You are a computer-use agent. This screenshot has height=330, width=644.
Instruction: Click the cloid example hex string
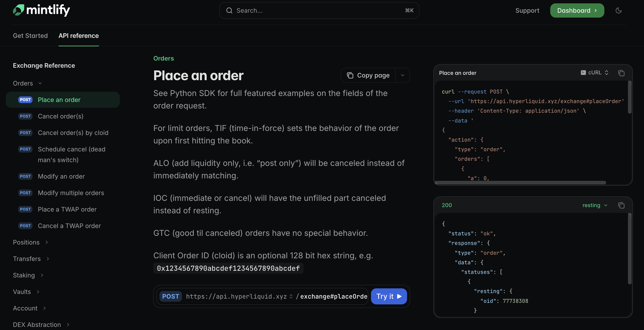coord(228,268)
